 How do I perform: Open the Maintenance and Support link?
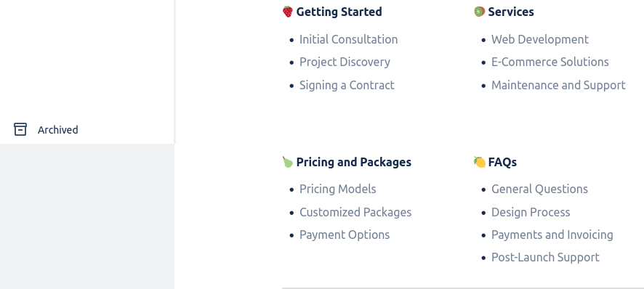click(x=558, y=85)
